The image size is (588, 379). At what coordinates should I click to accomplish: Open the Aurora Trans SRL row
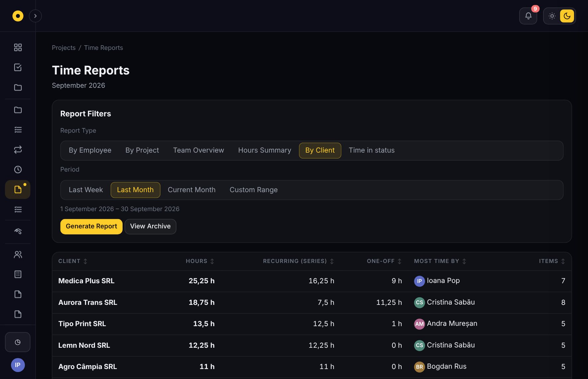(x=312, y=303)
